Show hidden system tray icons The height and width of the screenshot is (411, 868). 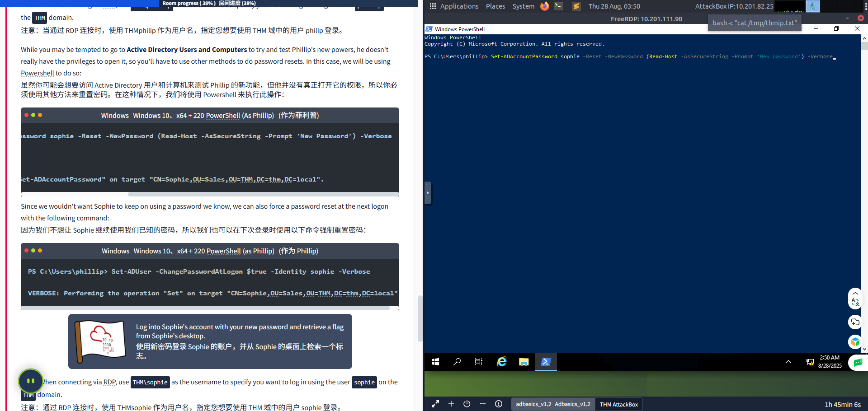pos(788,362)
